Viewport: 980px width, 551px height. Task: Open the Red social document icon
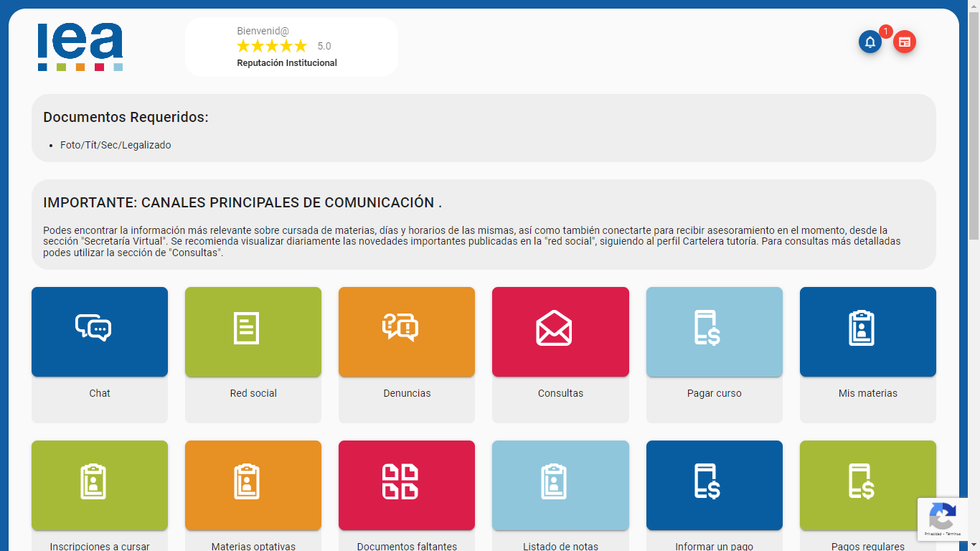tap(246, 328)
